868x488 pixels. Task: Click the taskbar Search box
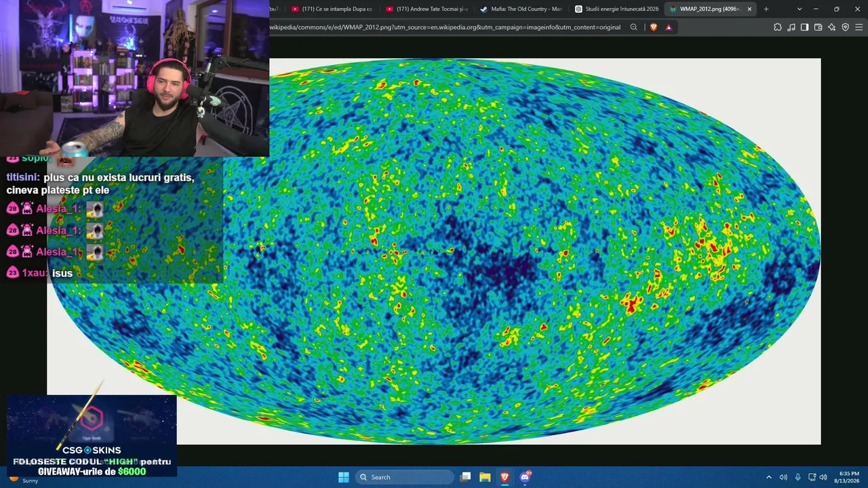click(404, 477)
